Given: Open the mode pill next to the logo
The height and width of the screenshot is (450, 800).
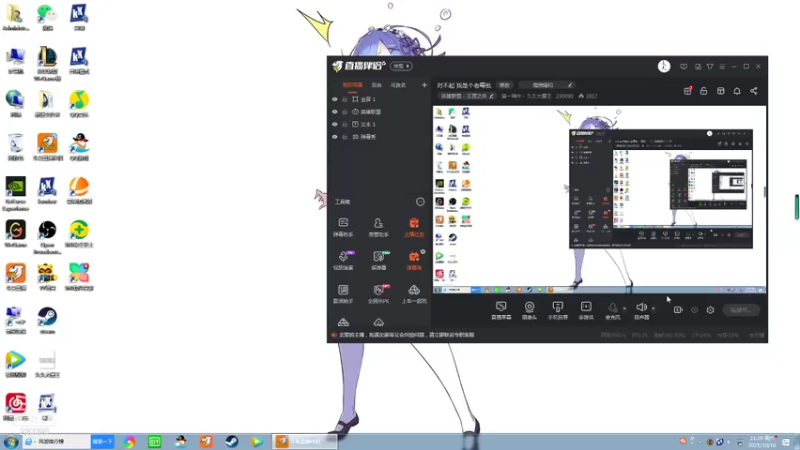Looking at the screenshot, I should 401,66.
